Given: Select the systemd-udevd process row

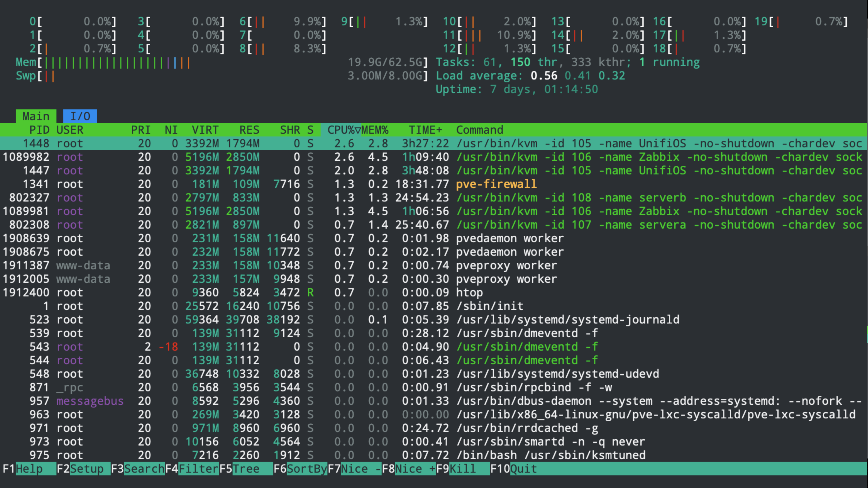Looking at the screenshot, I should point(433,374).
